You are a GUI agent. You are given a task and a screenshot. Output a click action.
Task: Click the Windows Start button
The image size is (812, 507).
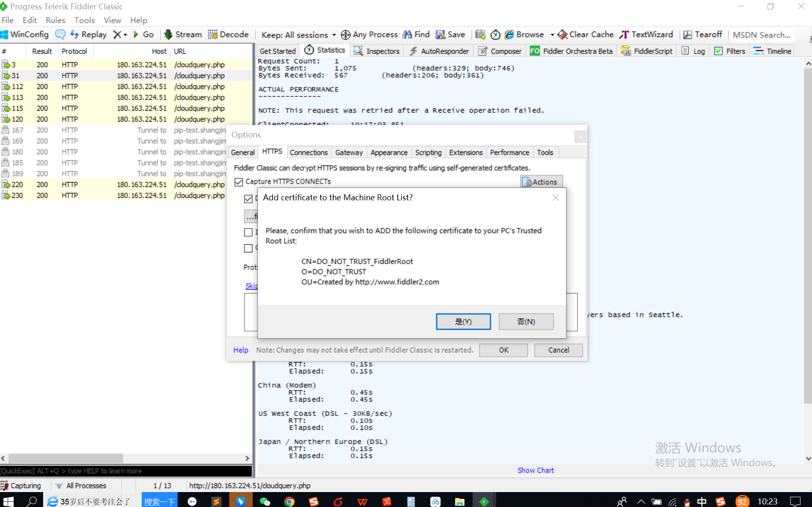[8, 501]
